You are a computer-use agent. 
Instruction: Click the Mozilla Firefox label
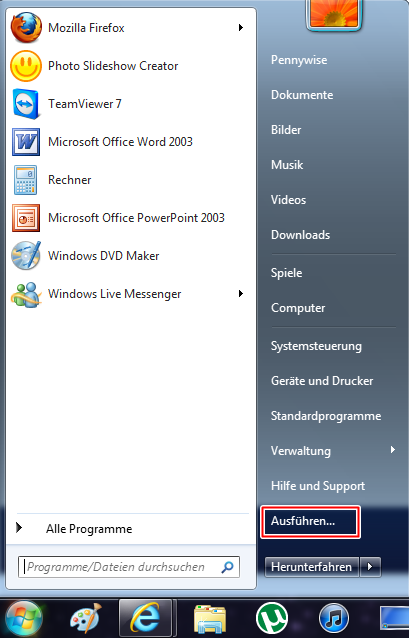point(86,28)
